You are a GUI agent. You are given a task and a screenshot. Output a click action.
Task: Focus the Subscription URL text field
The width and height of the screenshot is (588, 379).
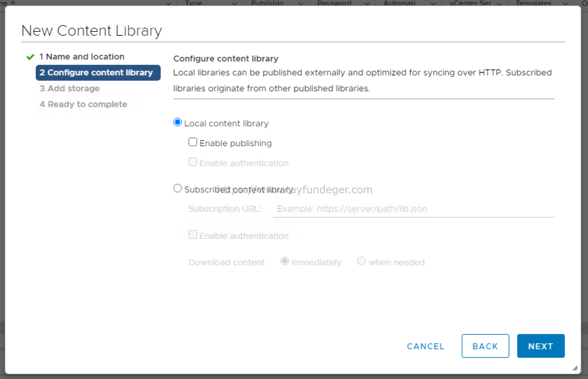click(x=413, y=209)
